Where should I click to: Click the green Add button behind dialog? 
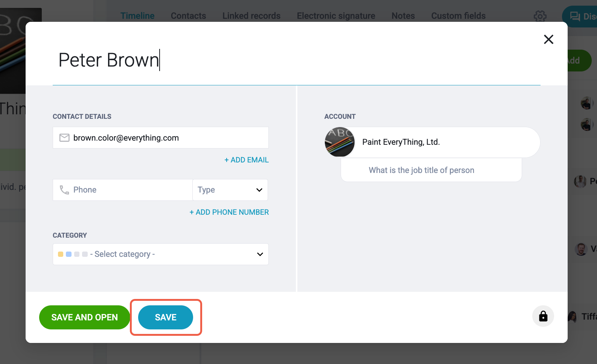[x=579, y=61]
